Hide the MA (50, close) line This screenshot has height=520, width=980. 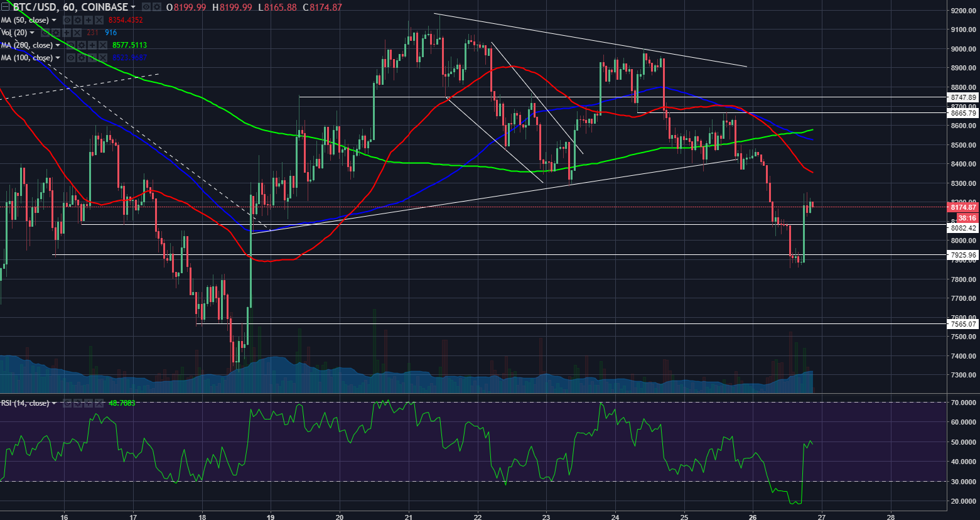[67, 20]
